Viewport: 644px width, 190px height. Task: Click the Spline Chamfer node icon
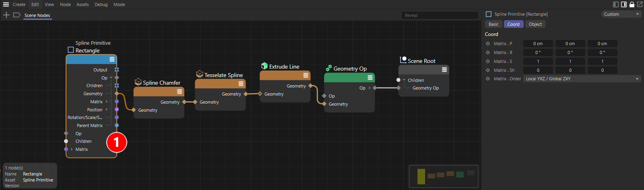138,82
